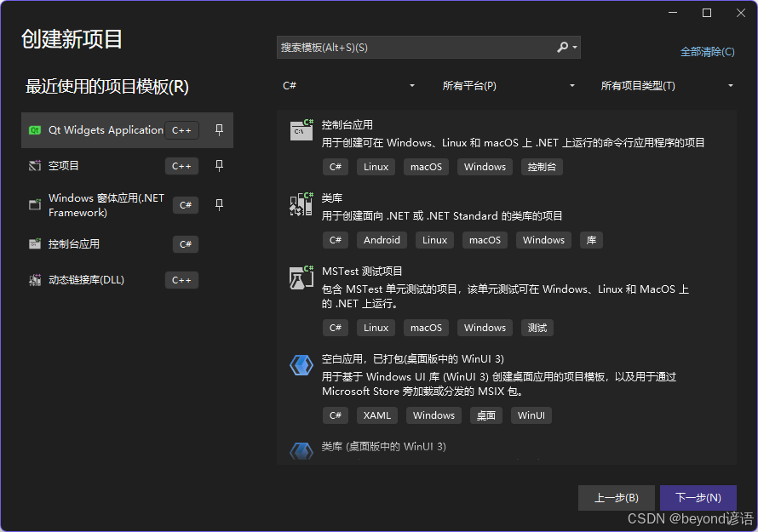The image size is (758, 532).
Task: Click the 上一步(B) button
Action: click(617, 498)
